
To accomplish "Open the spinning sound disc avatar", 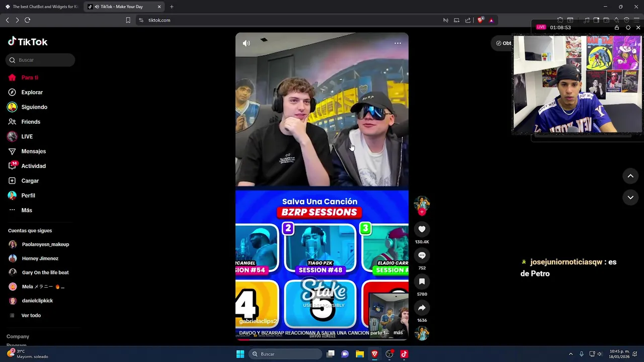I will point(422,333).
